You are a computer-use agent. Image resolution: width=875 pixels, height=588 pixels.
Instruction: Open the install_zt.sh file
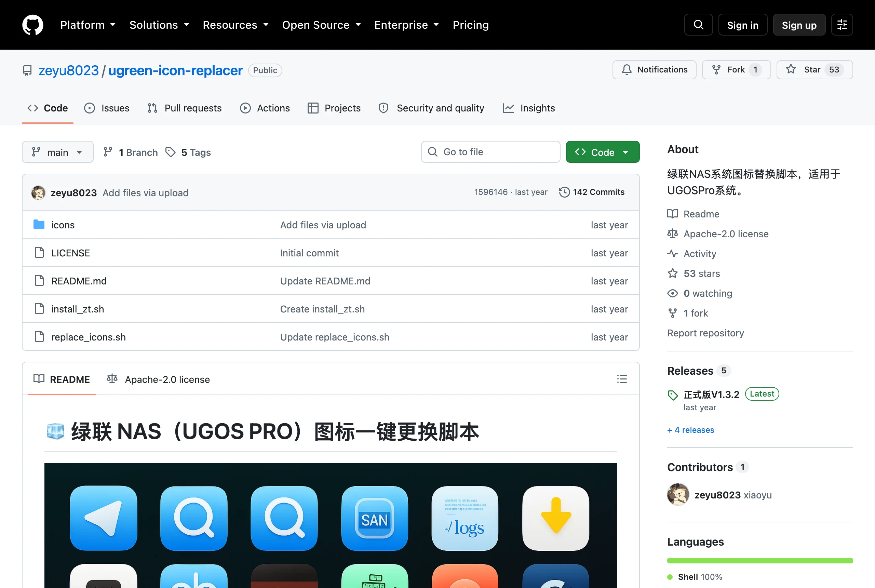(x=78, y=309)
